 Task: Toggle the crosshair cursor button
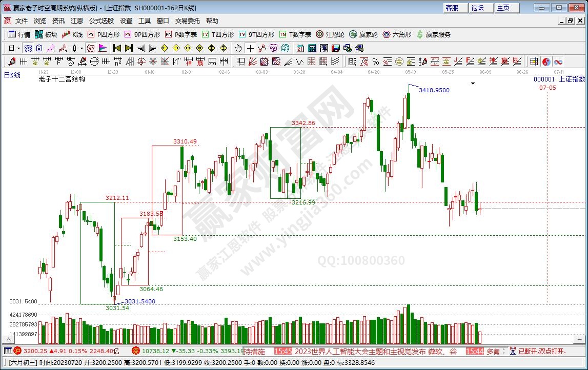click(250, 48)
